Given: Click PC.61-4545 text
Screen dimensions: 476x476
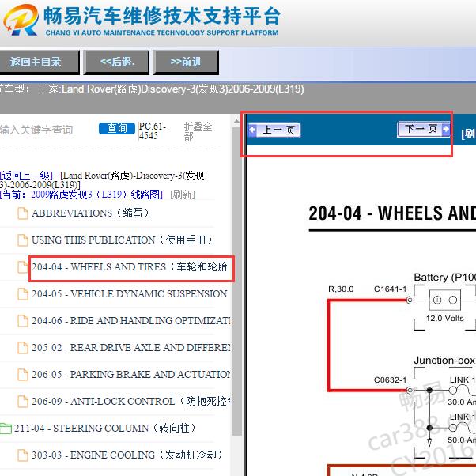Looking at the screenshot, I should [152, 130].
